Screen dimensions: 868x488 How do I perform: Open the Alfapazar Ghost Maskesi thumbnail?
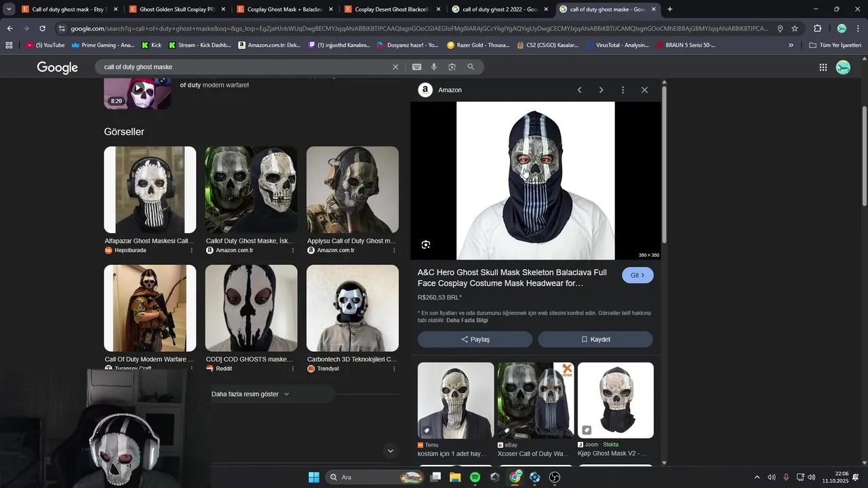coord(150,190)
